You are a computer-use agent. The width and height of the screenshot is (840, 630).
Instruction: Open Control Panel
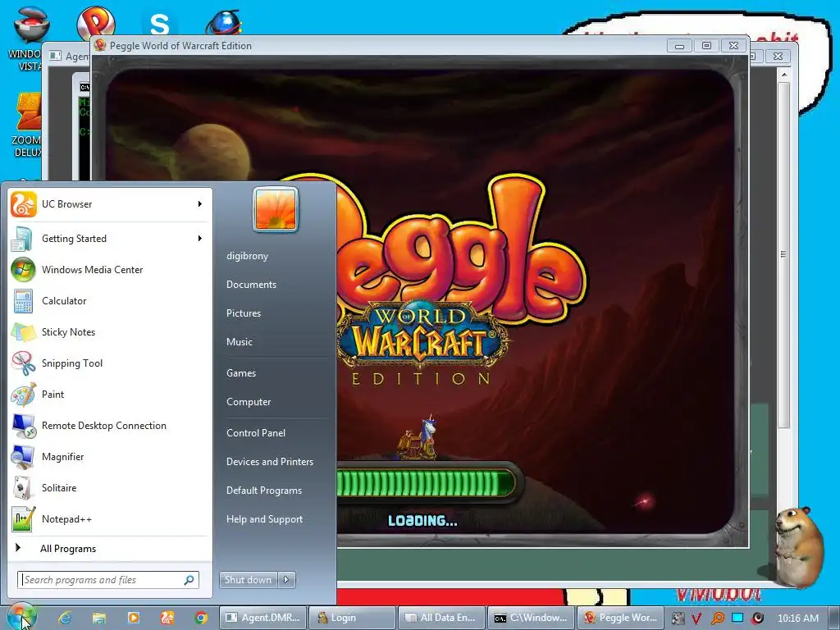256,433
